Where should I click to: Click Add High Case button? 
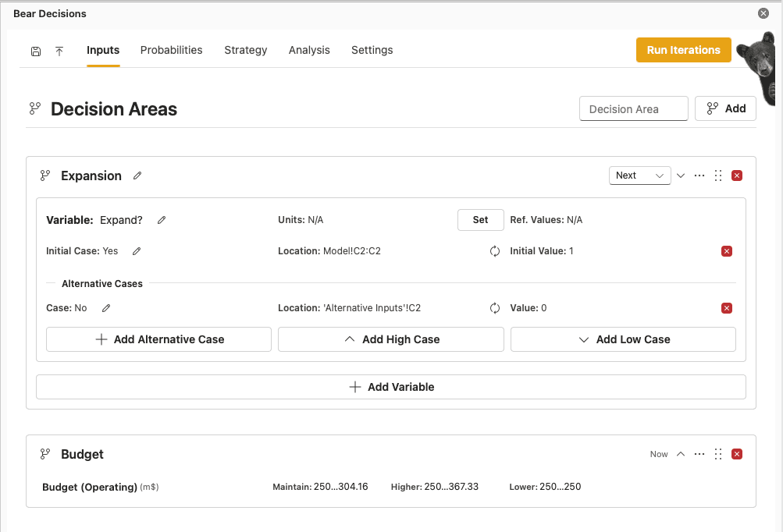(391, 339)
